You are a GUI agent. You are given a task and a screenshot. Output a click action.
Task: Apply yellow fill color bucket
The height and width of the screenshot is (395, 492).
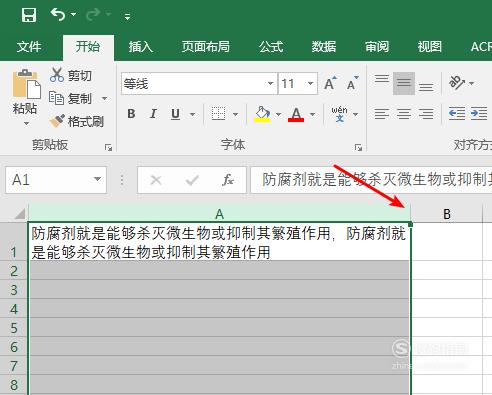click(x=262, y=114)
